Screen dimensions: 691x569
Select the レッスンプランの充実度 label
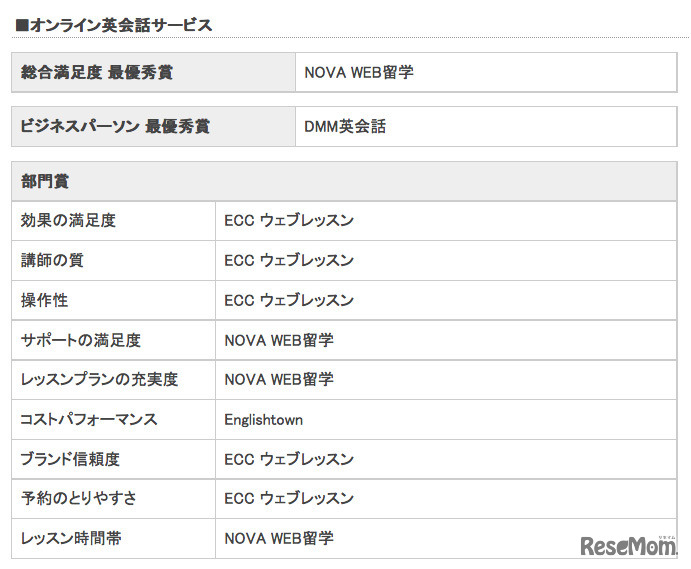tap(99, 380)
